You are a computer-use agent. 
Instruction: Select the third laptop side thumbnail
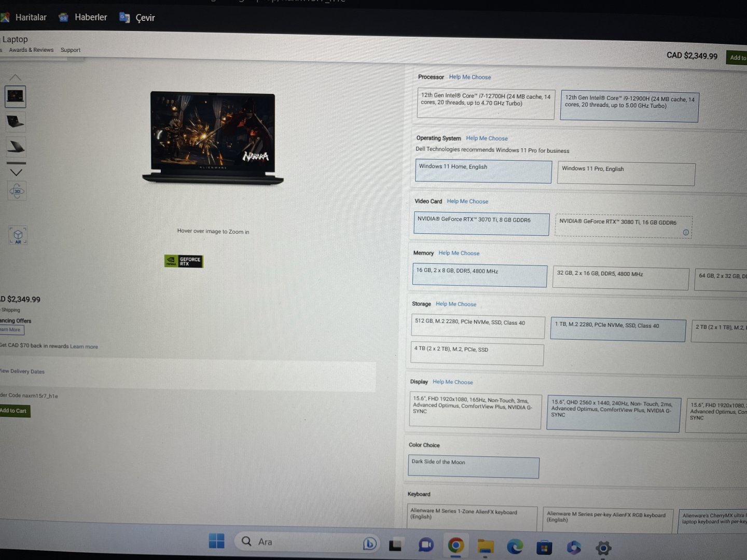16,147
